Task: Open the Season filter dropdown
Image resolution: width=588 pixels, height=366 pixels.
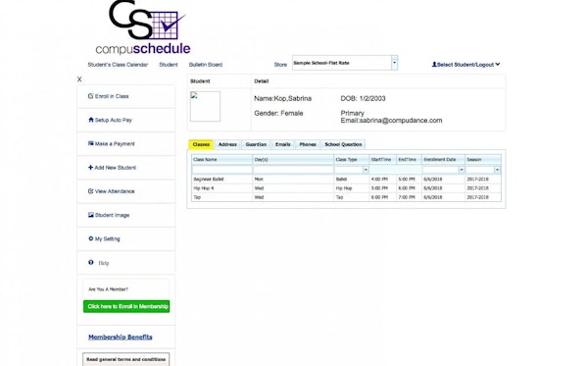Action: (x=497, y=170)
